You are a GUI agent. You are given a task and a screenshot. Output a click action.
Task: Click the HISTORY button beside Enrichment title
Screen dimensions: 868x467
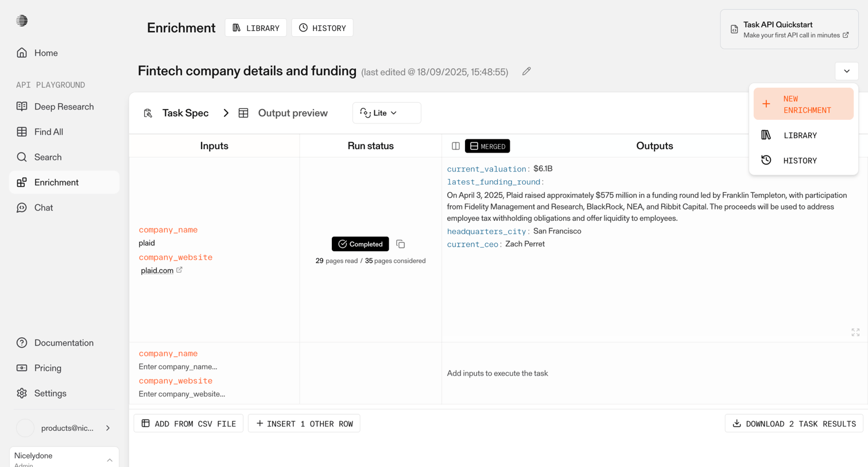pyautogui.click(x=323, y=28)
